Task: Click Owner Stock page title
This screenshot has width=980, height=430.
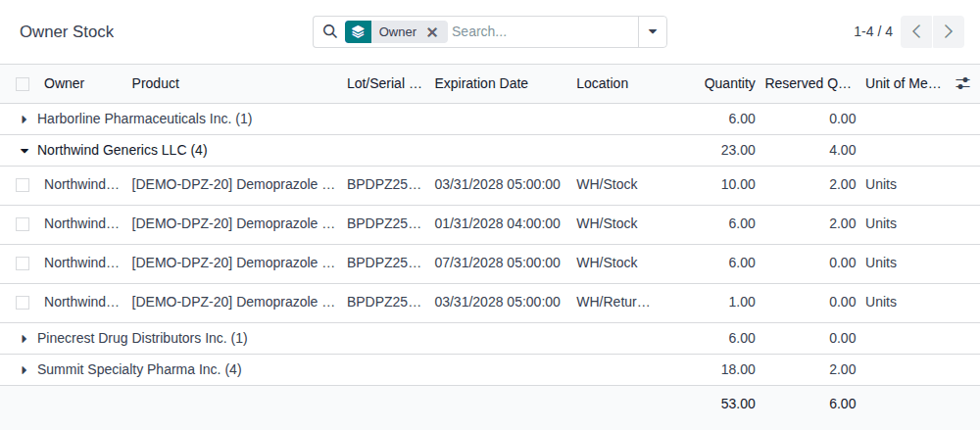Action: tap(67, 32)
